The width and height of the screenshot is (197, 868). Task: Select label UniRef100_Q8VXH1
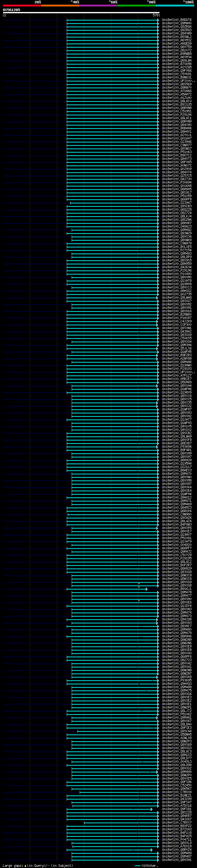tap(176, 860)
